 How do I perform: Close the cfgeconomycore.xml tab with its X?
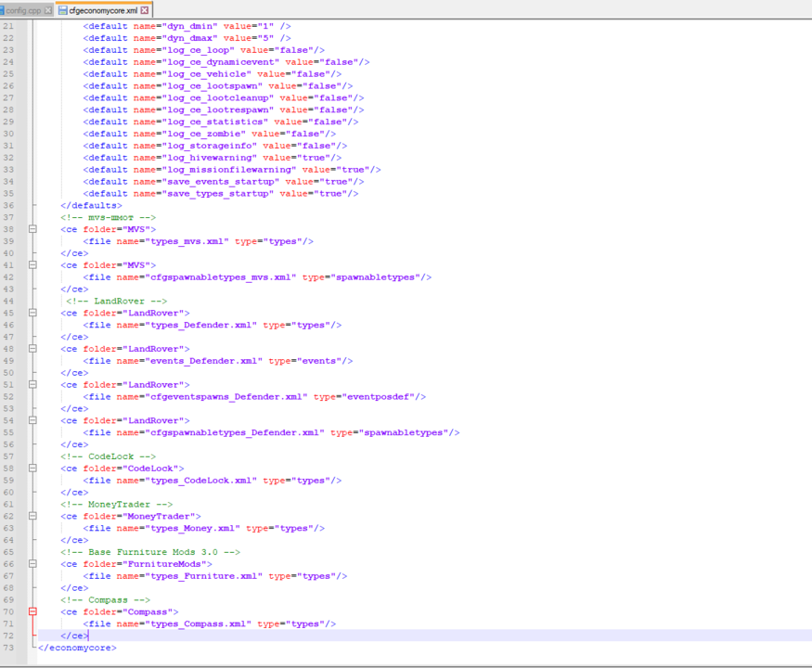[x=145, y=10]
